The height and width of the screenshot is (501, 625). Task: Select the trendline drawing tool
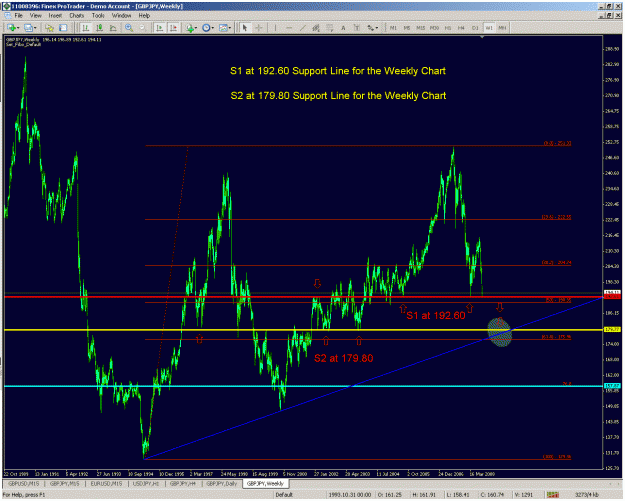(x=303, y=28)
